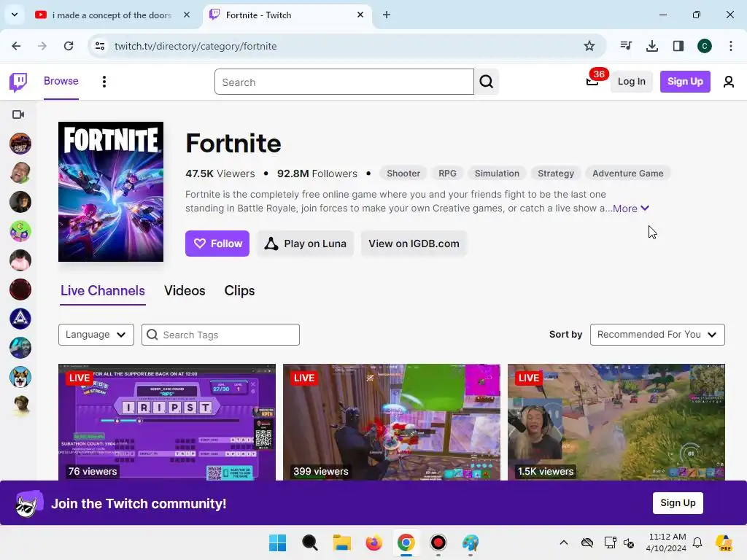This screenshot has width=747, height=560.
Task: Click the Fortnite box art cover
Action: point(111,192)
